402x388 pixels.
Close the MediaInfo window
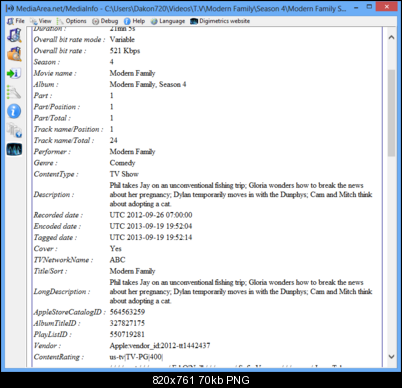(x=386, y=7)
